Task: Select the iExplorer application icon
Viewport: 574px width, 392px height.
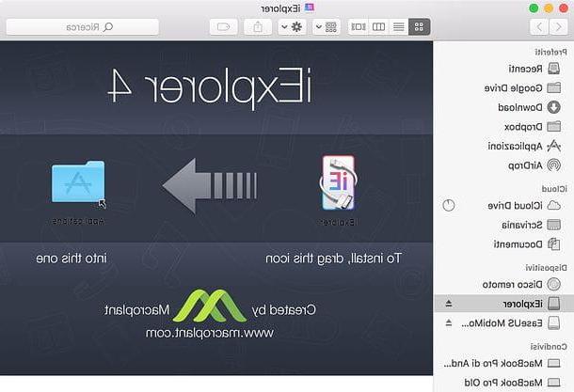Action: point(338,182)
